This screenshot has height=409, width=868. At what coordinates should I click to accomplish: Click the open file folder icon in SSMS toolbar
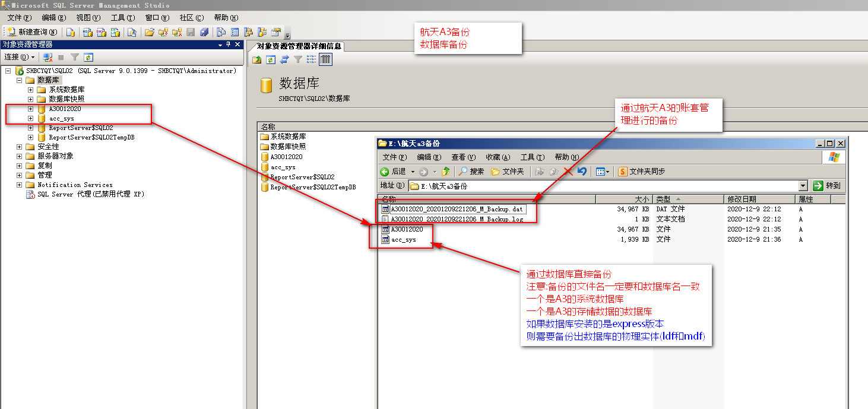[149, 32]
